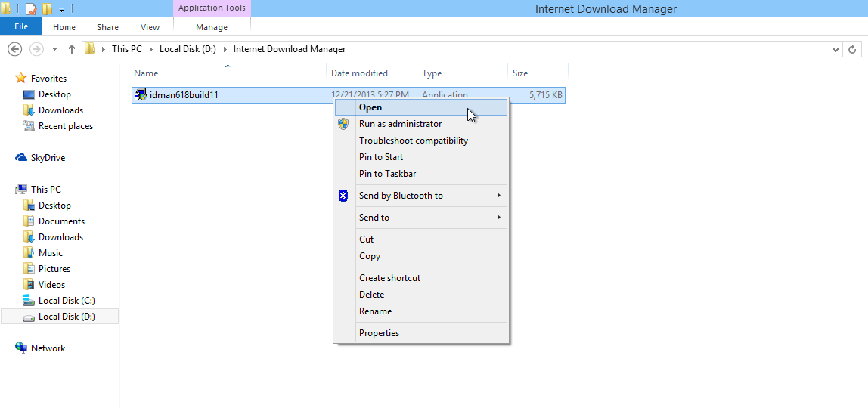Click the Up one level arrow
Viewport: 868px width, 408px height.
tap(71, 49)
